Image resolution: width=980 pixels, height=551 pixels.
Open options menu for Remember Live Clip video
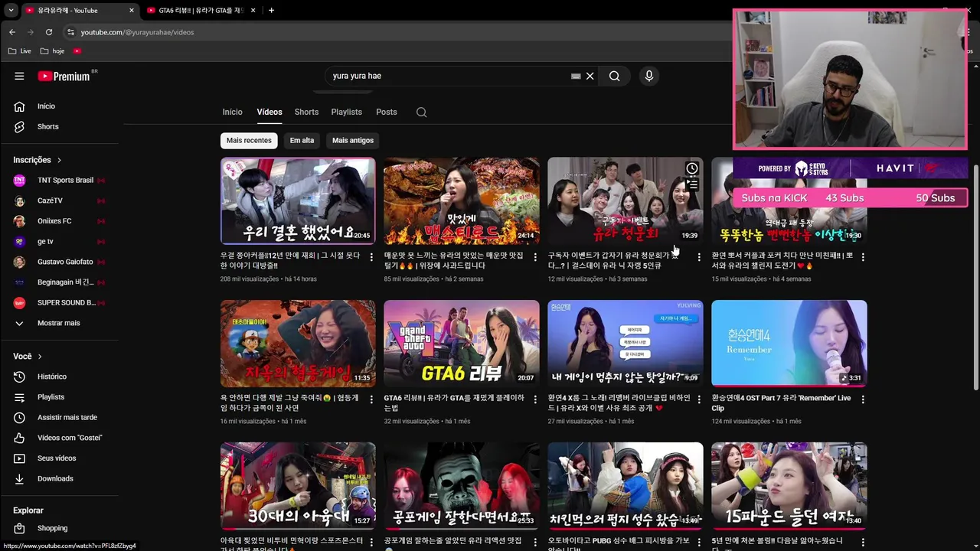863,399
